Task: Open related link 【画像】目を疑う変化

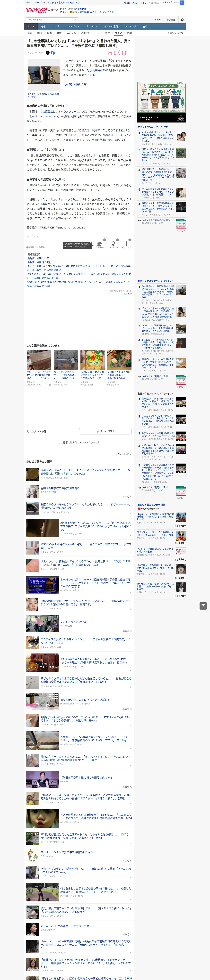Action: click(39, 262)
